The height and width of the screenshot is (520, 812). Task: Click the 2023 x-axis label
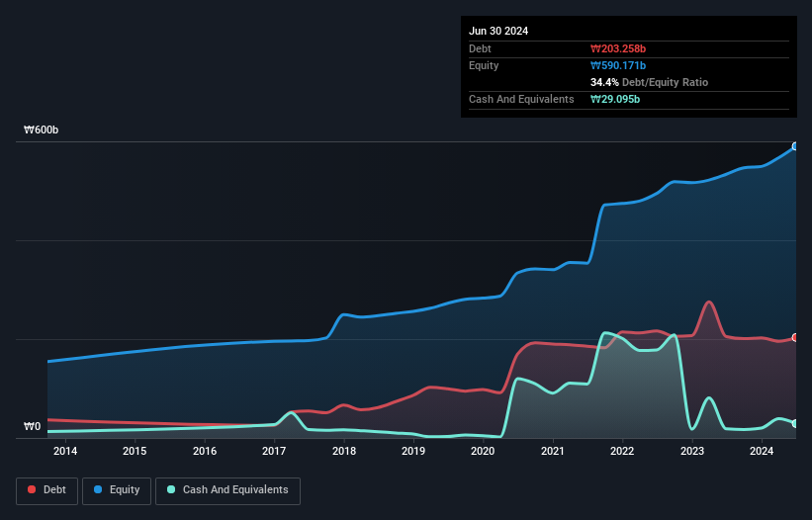692,451
